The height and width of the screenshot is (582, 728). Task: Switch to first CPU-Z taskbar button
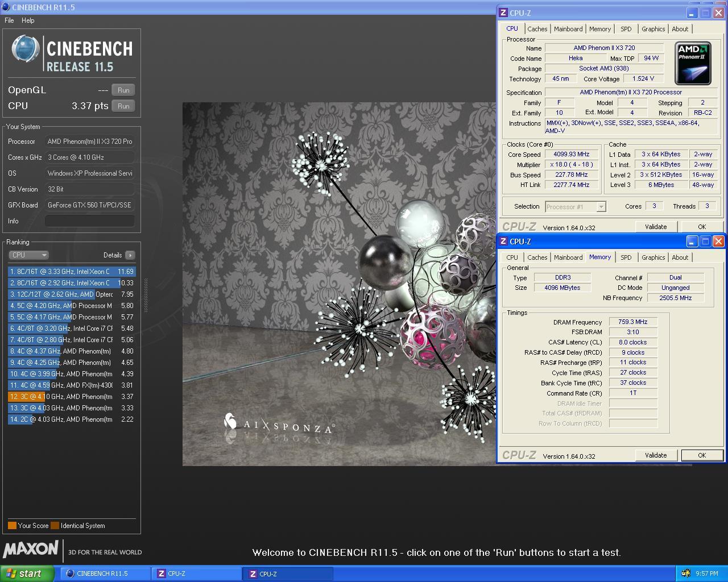[196, 573]
